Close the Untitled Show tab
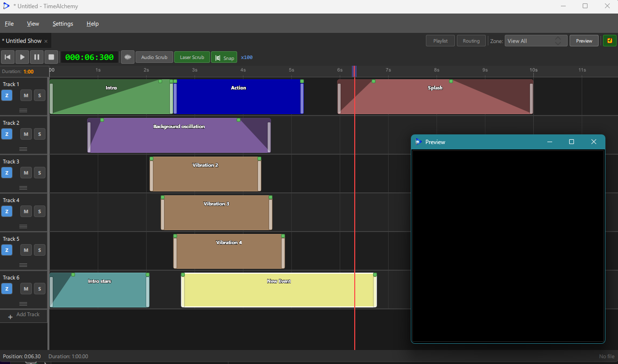Image resolution: width=618 pixels, height=364 pixels. tap(46, 42)
